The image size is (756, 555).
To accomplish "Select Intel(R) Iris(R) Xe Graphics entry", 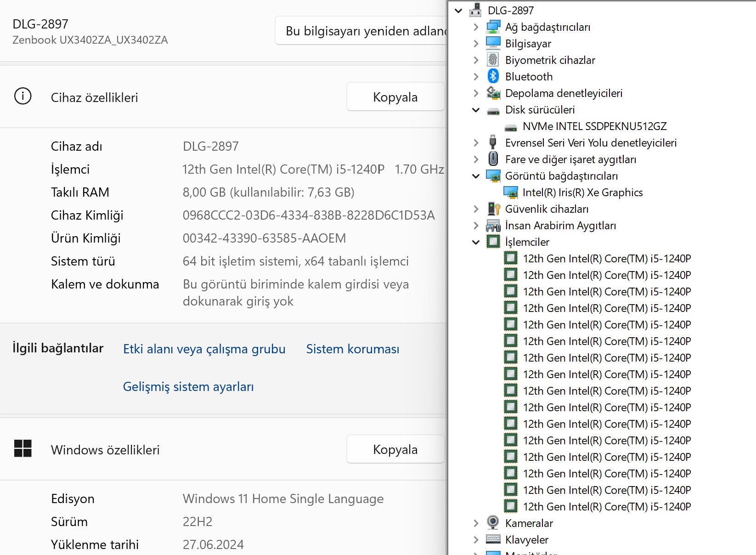I will point(583,193).
